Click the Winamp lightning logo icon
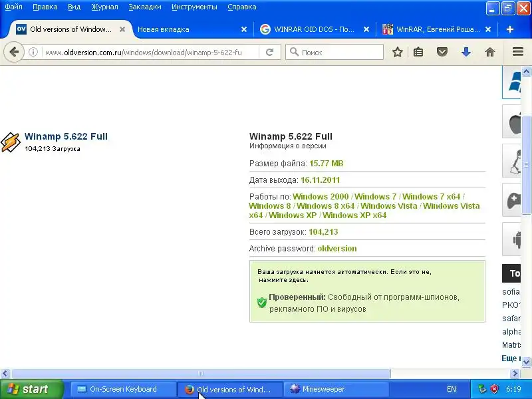This screenshot has width=532, height=399. (x=10, y=142)
